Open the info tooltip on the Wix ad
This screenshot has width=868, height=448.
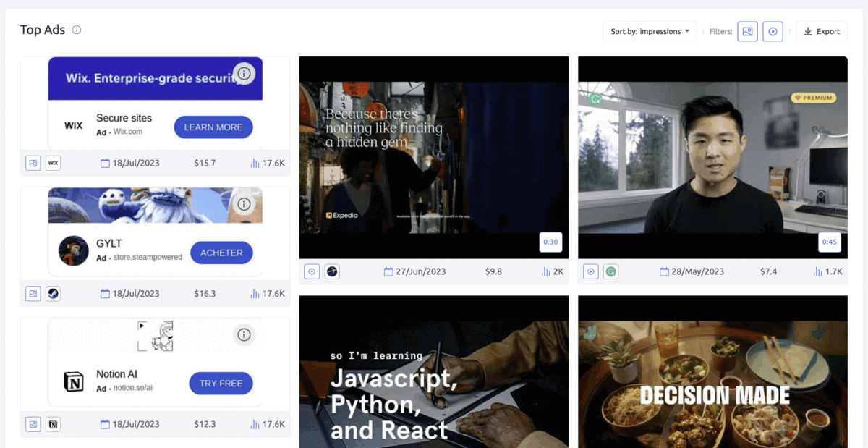[244, 73]
